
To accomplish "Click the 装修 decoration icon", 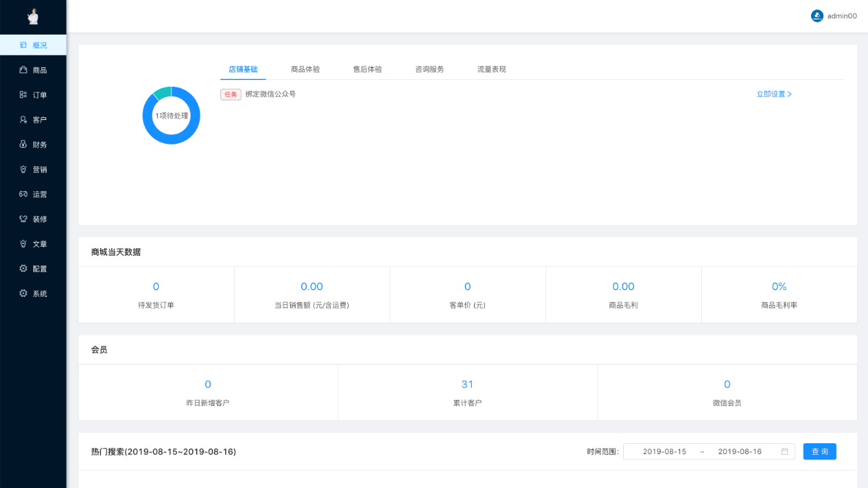I will tap(23, 219).
